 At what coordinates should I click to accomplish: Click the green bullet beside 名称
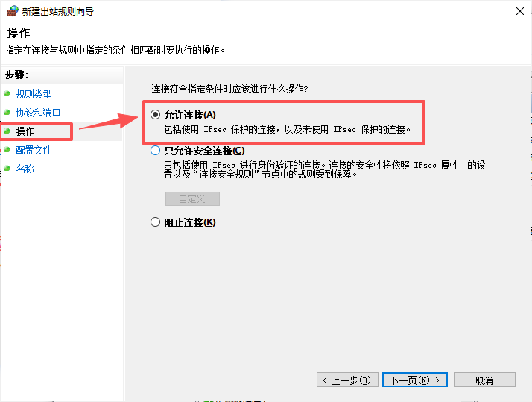(x=7, y=168)
